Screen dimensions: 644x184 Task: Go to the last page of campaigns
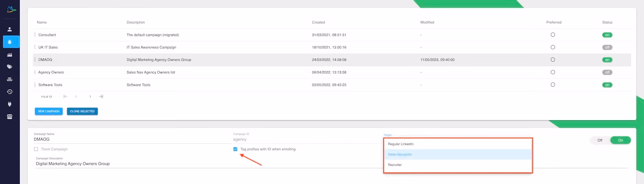[x=101, y=96]
